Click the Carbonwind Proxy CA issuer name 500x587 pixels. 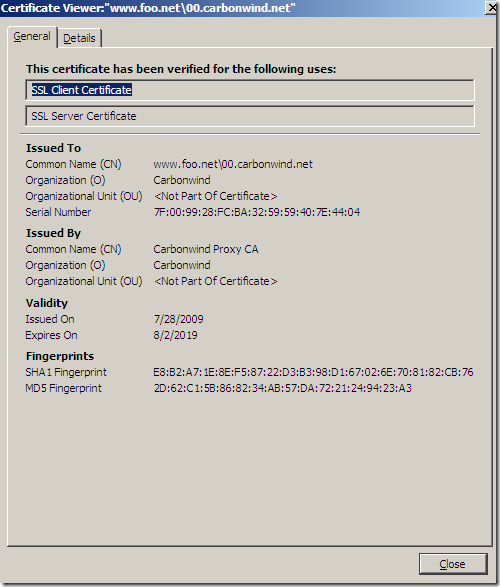[206, 249]
